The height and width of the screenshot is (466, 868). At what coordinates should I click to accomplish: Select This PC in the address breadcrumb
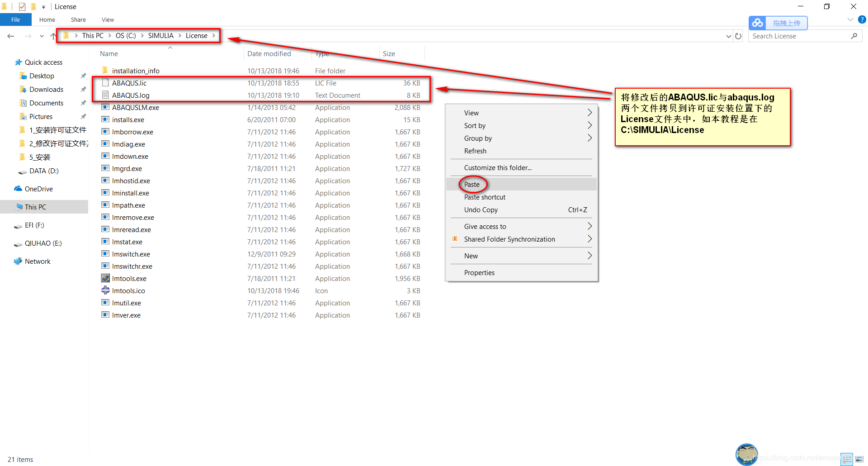click(x=93, y=36)
